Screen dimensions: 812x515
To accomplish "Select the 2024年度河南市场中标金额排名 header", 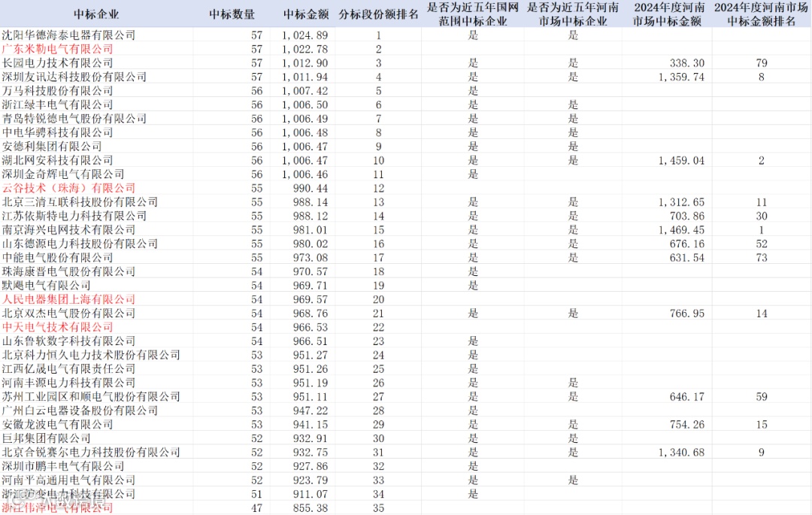I will click(x=761, y=14).
